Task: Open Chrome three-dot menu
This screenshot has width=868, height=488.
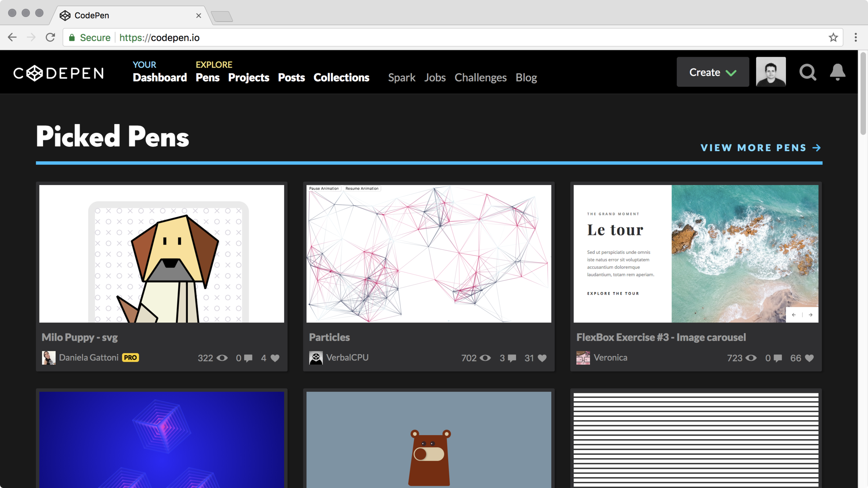Action: coord(855,38)
